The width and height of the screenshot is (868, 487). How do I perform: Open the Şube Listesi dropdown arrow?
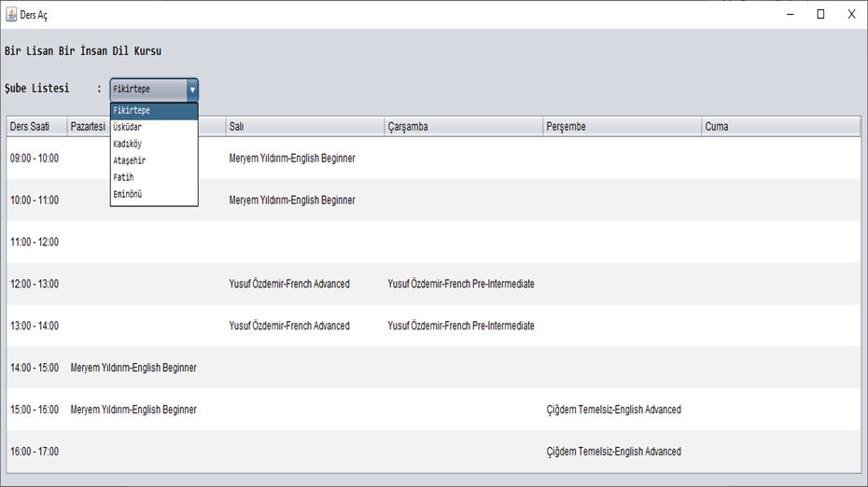point(192,90)
